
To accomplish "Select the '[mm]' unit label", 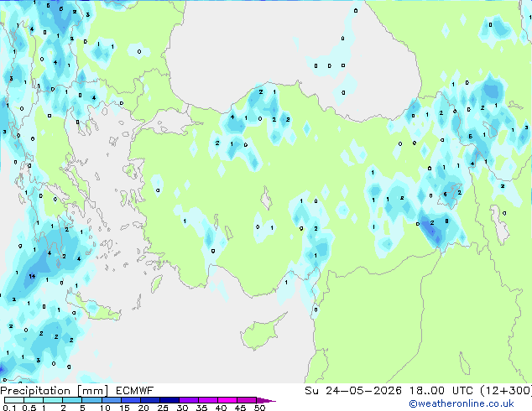I will pos(93,391).
